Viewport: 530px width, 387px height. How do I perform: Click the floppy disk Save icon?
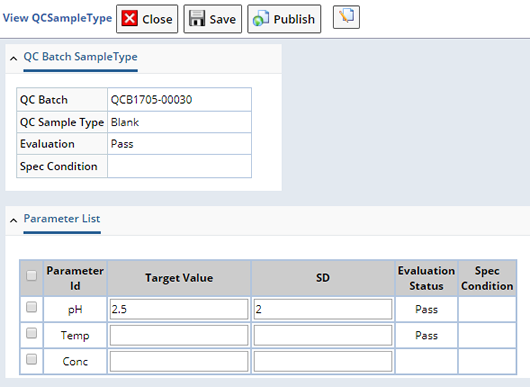[197, 18]
